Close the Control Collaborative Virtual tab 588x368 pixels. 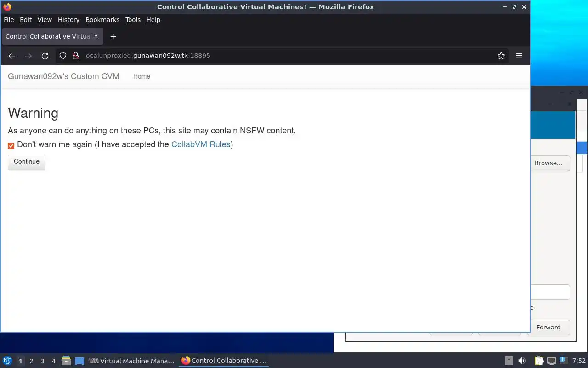point(96,36)
